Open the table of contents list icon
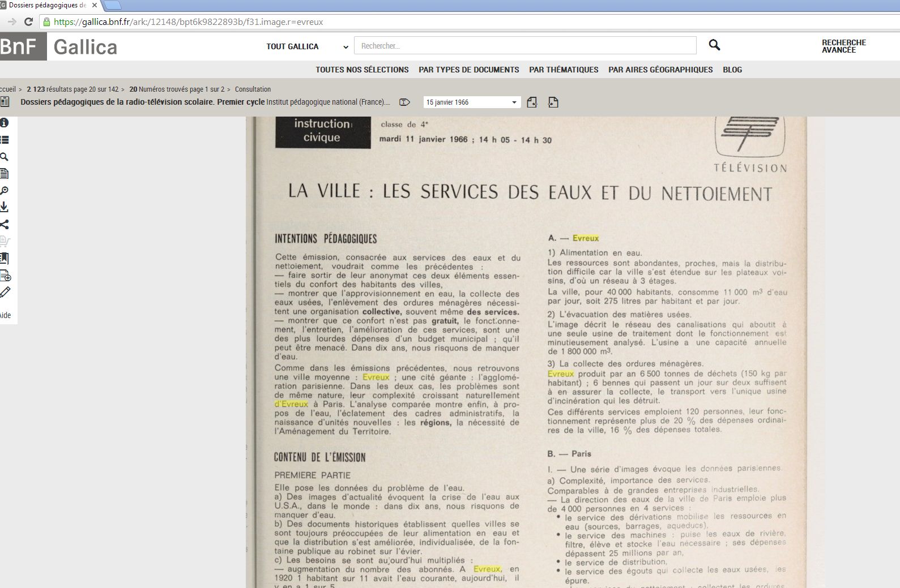 tap(4, 140)
